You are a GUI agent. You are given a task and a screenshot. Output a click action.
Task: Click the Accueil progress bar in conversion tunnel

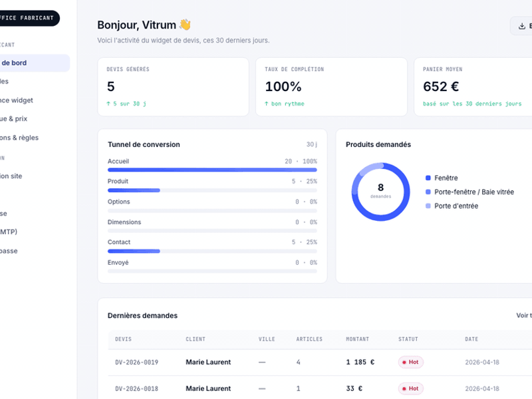coord(212,170)
